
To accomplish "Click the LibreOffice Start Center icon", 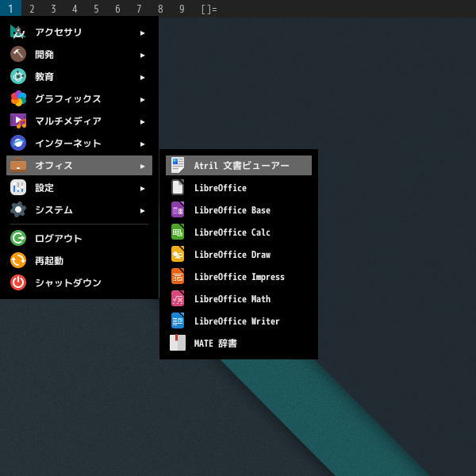I will point(178,187).
